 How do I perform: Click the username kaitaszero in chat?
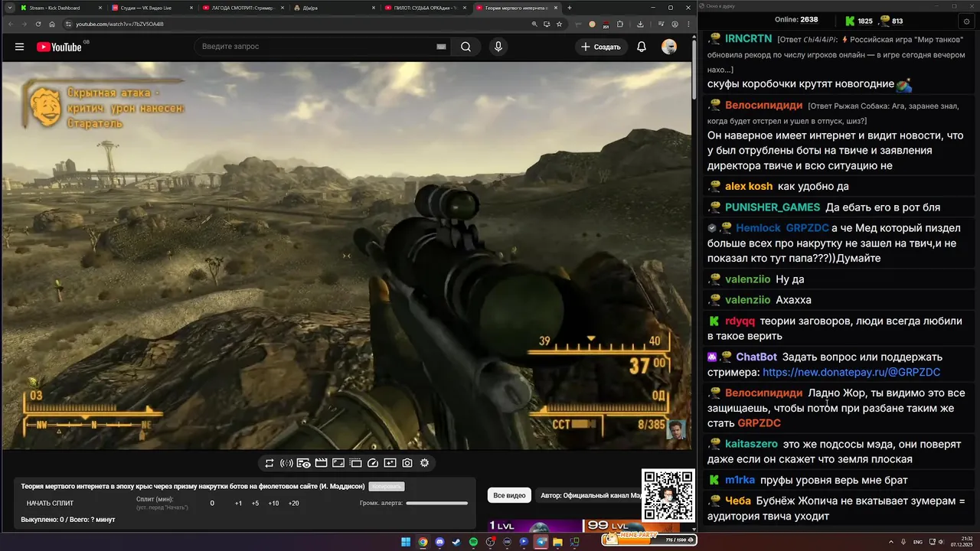751,444
